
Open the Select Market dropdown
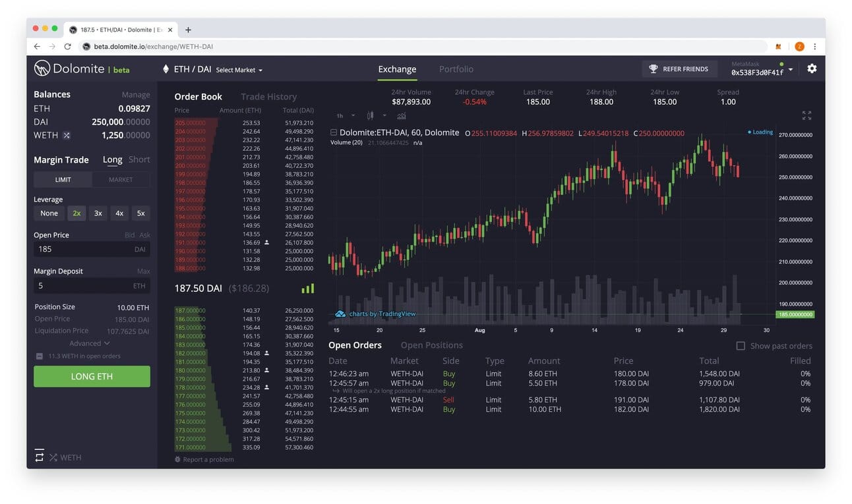tap(239, 70)
